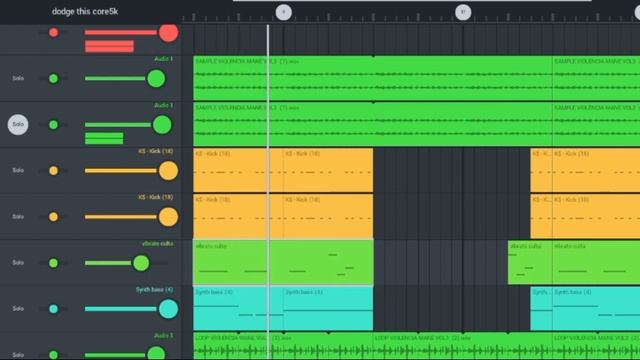This screenshot has height=360, width=640.
Task: Select first KS - Kick clip on lower Kick track
Action: click(238, 216)
